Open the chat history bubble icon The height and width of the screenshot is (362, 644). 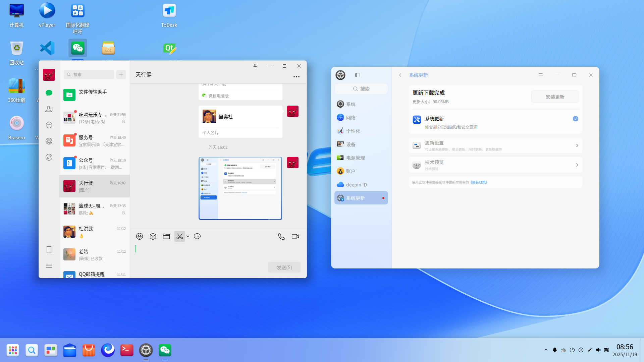click(x=197, y=236)
